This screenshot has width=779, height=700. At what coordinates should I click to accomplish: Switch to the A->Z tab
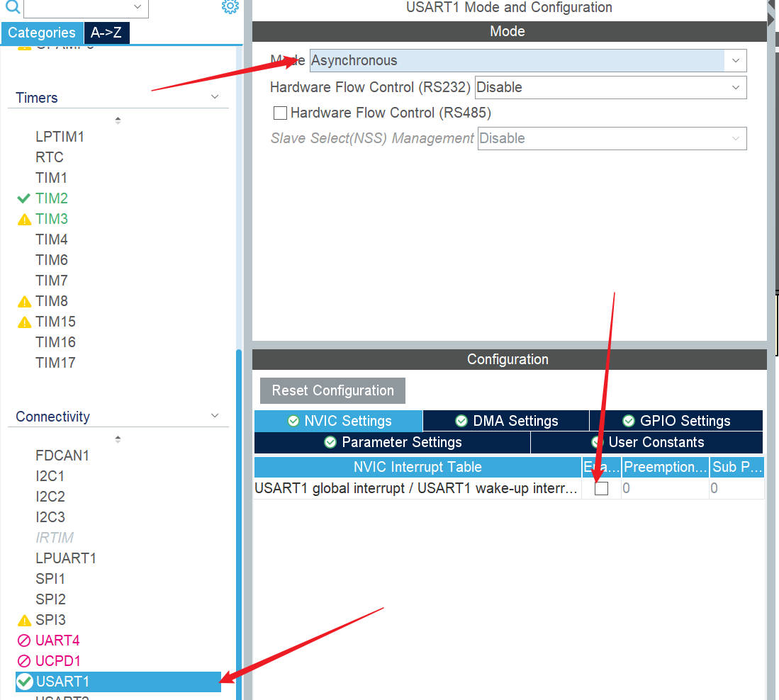[107, 33]
